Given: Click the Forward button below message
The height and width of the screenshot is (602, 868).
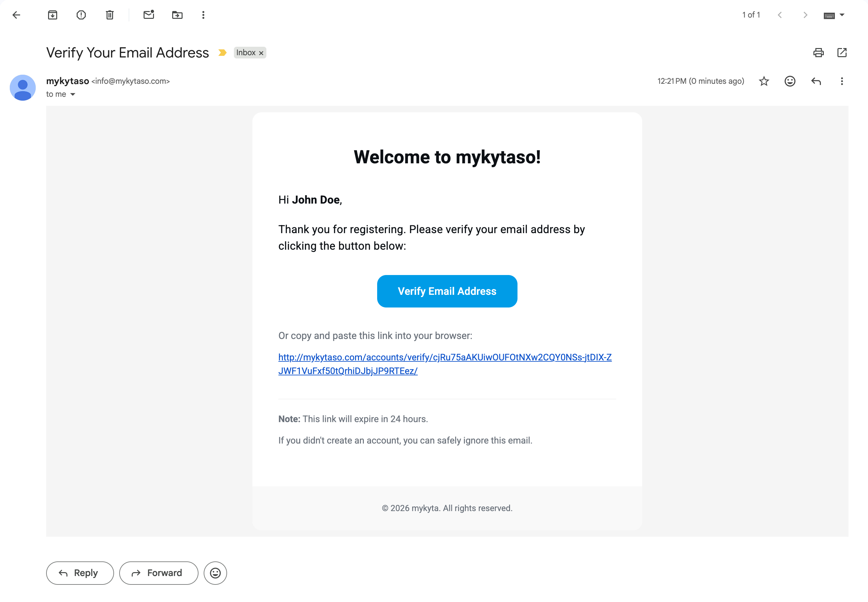Looking at the screenshot, I should pos(159,573).
